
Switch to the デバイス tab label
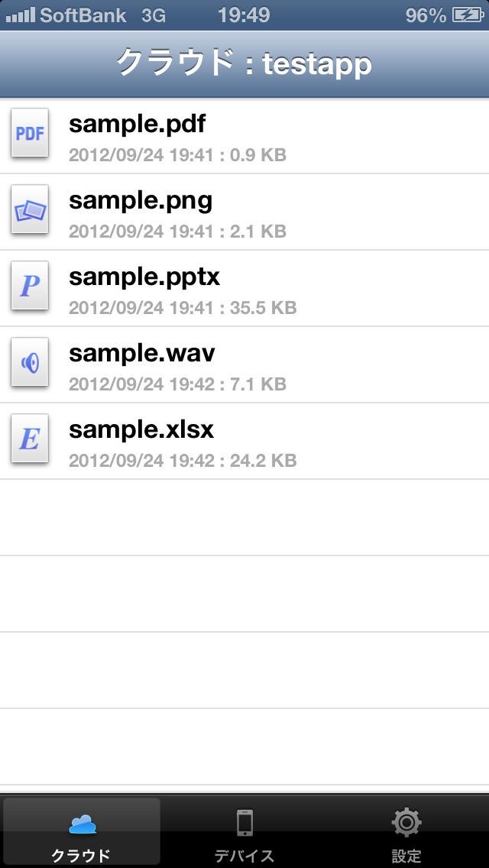[x=244, y=855]
